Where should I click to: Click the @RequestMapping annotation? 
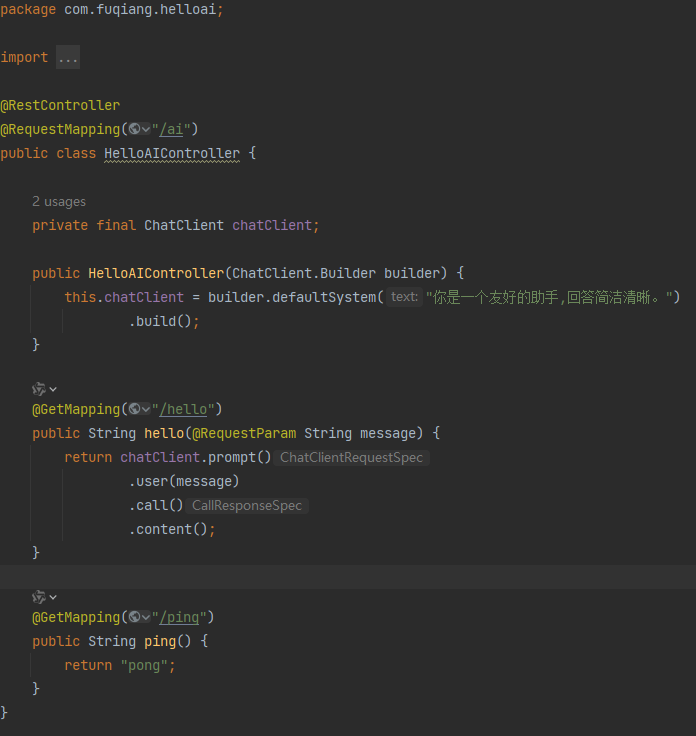pos(60,129)
